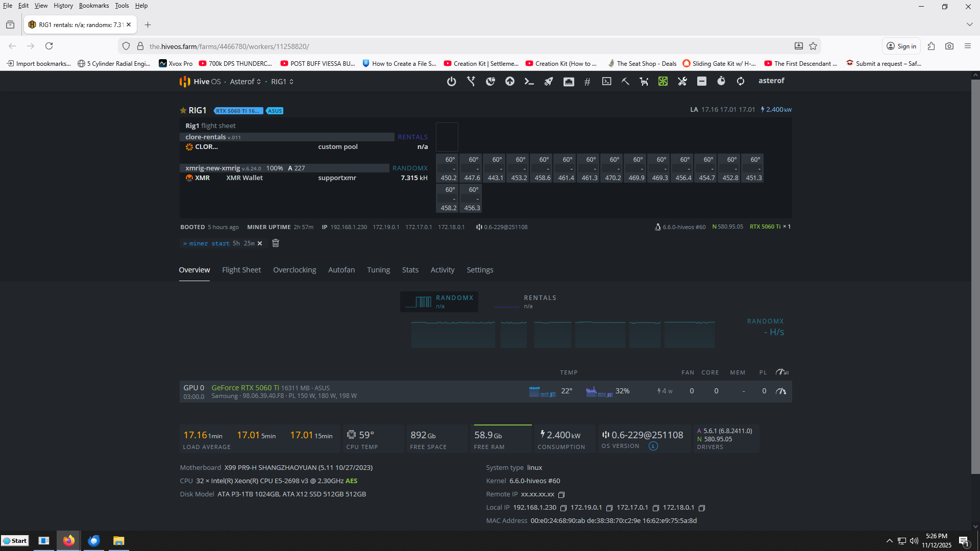Open Firefox from the Windows taskbar

coord(68,541)
